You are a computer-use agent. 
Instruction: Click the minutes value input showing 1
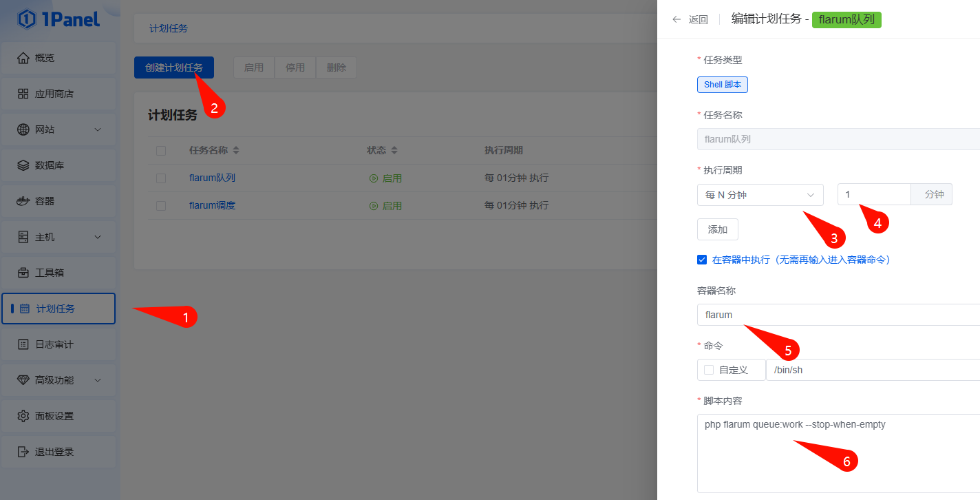coord(874,194)
